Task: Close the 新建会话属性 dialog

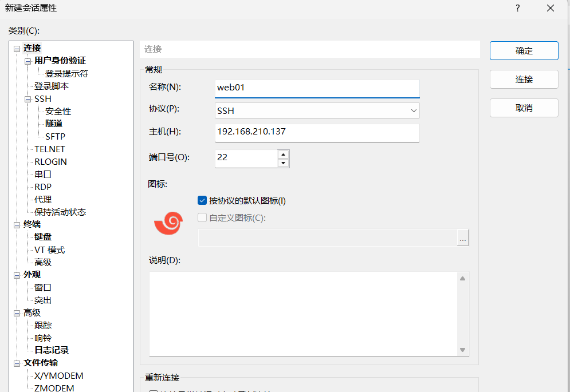Action: pyautogui.click(x=551, y=8)
